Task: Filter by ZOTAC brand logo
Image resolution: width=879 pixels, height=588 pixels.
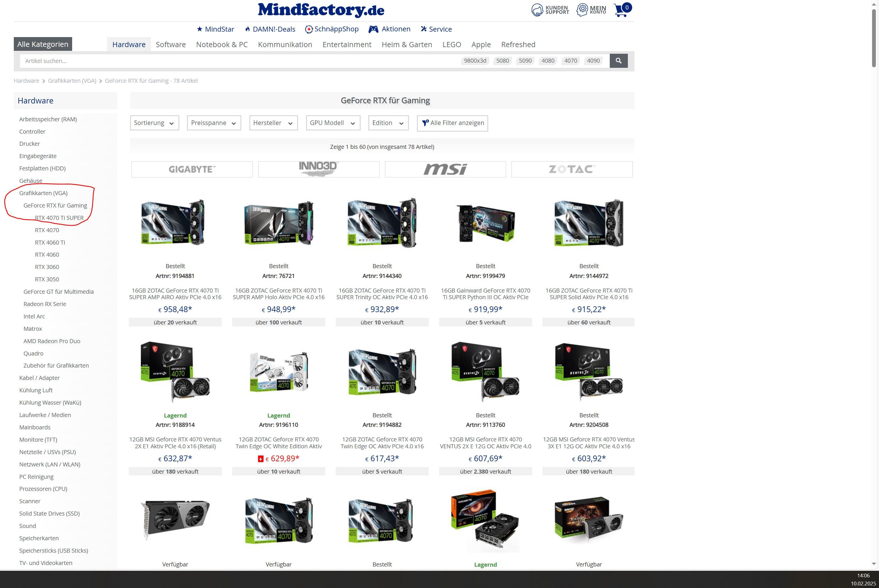Action: [x=572, y=169]
